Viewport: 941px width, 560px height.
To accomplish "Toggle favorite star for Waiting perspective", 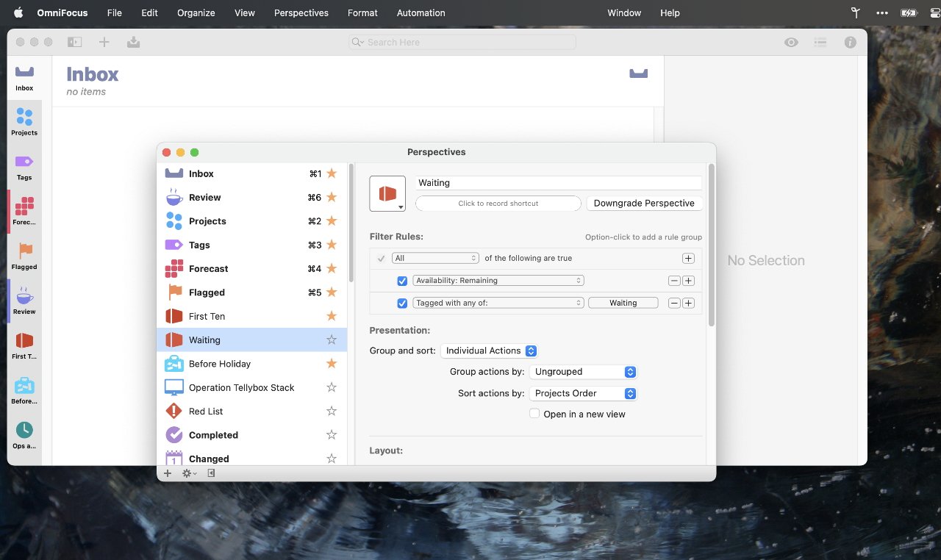I will pos(332,340).
